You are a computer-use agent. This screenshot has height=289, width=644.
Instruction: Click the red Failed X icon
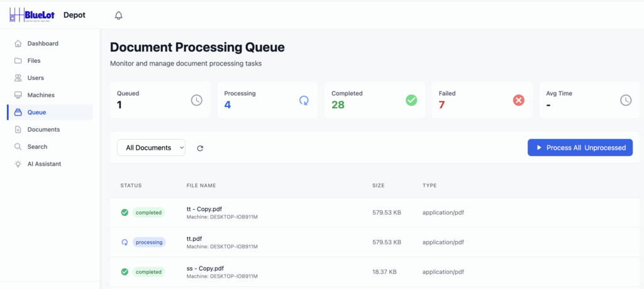tap(518, 100)
